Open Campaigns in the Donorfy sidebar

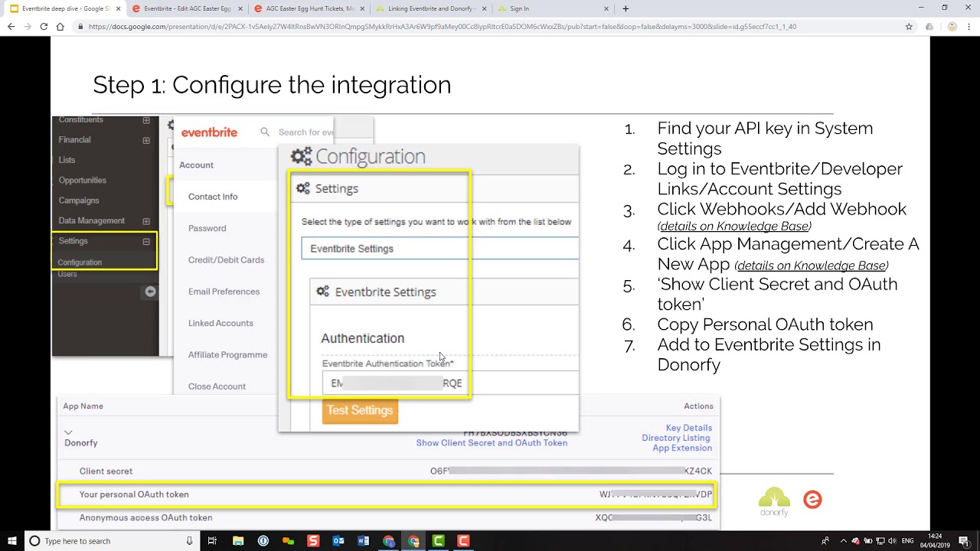[x=79, y=201]
